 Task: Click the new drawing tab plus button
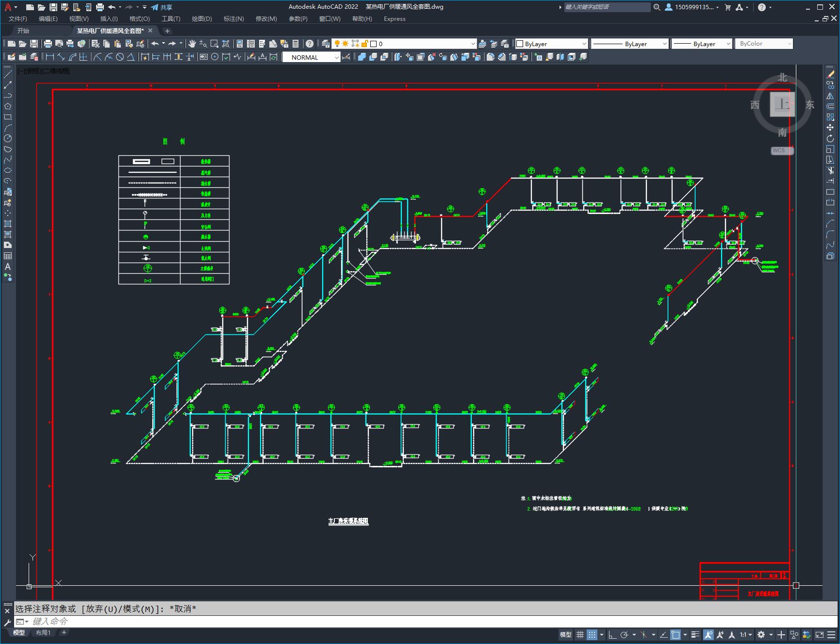pos(167,31)
